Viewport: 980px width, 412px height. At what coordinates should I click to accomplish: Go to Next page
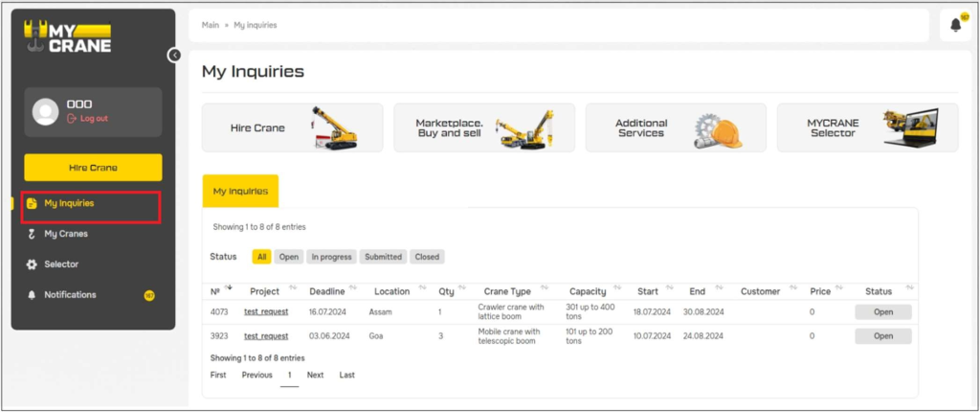point(315,375)
